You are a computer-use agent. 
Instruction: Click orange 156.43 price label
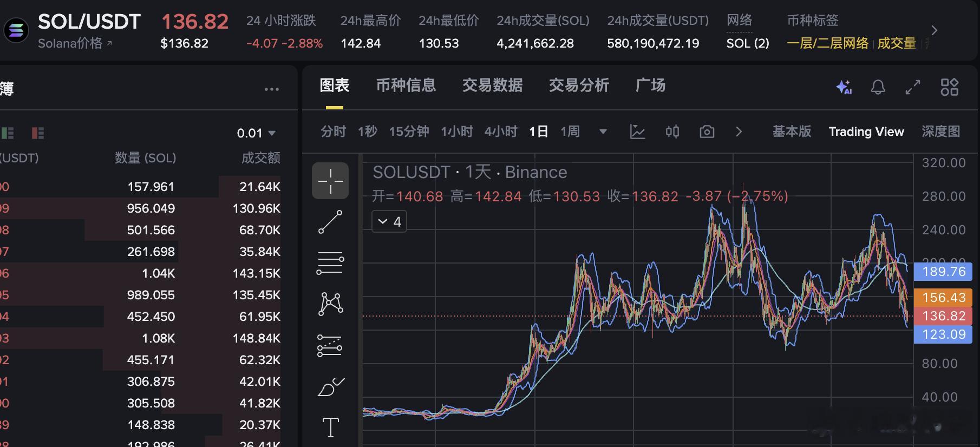943,298
